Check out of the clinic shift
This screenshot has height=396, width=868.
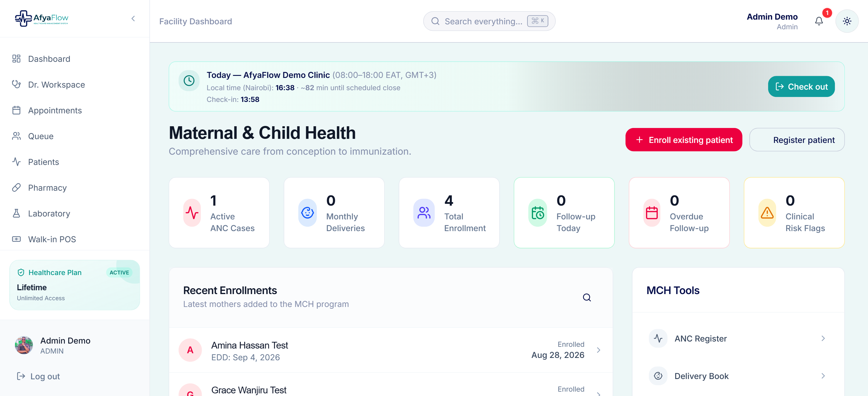click(801, 87)
